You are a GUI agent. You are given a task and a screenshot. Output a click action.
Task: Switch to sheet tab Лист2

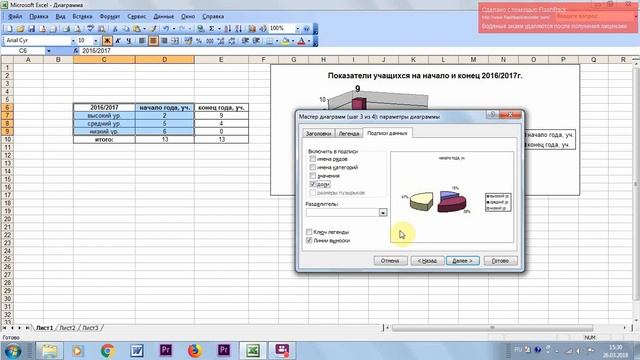click(x=68, y=328)
